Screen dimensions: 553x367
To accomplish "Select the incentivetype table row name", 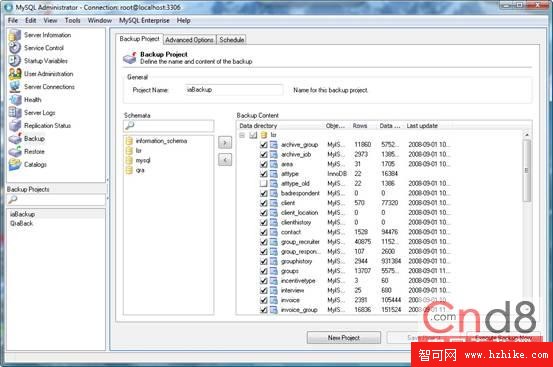I will pos(298,281).
